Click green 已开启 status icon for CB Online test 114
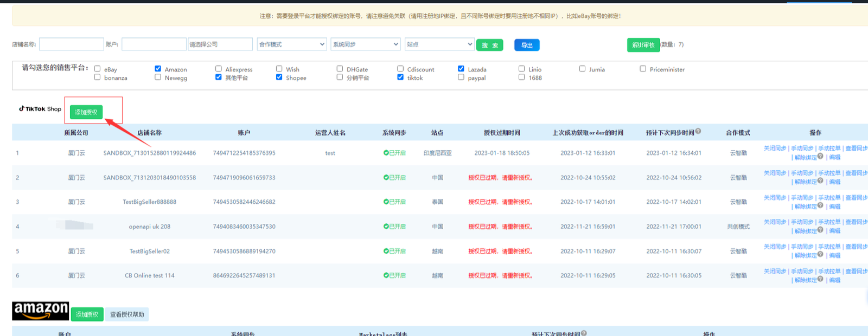This screenshot has width=868, height=336. click(386, 275)
